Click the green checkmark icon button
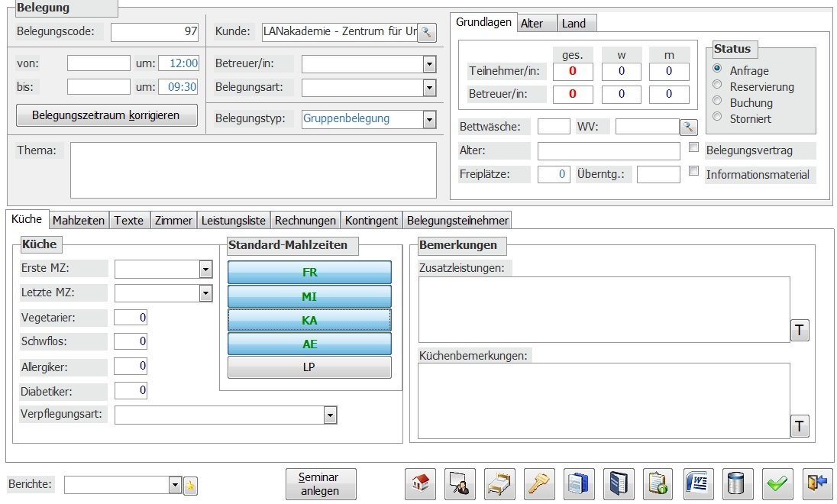This screenshot has width=837, height=504. coord(777,484)
